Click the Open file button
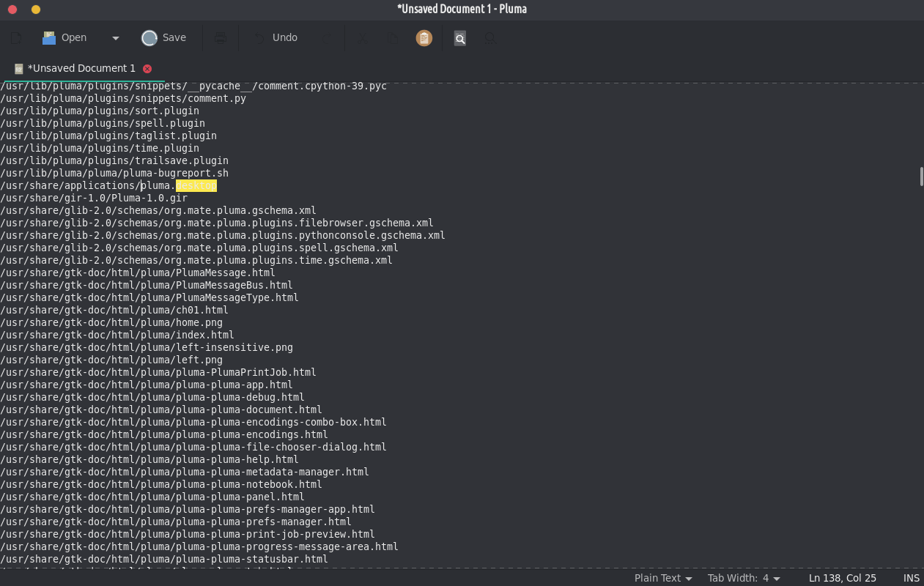The image size is (924, 586). point(65,38)
